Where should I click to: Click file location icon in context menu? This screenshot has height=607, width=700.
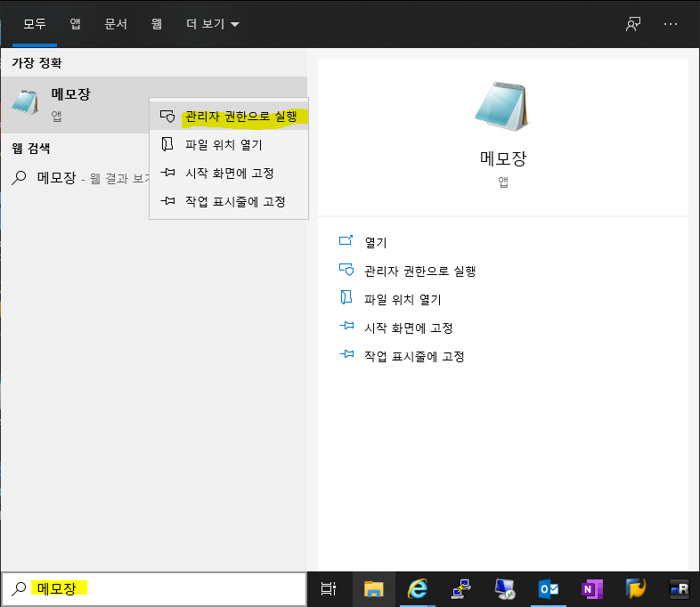pos(167,144)
